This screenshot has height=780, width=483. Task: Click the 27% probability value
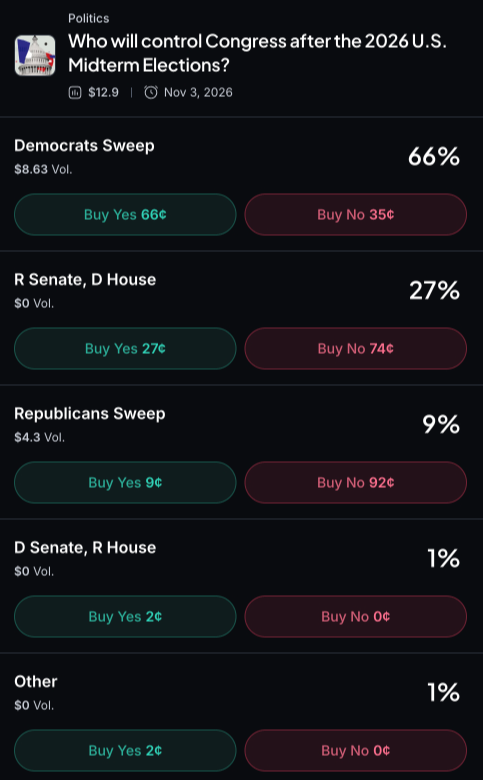tap(434, 291)
